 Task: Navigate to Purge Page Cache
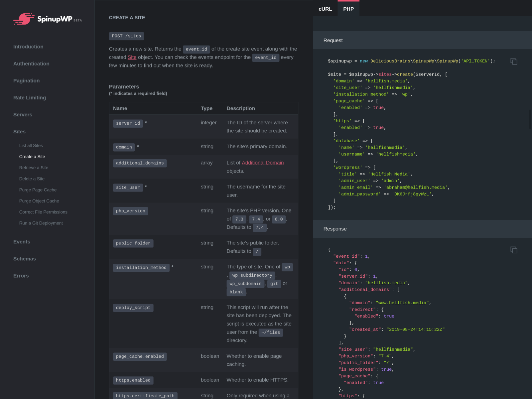point(38,190)
